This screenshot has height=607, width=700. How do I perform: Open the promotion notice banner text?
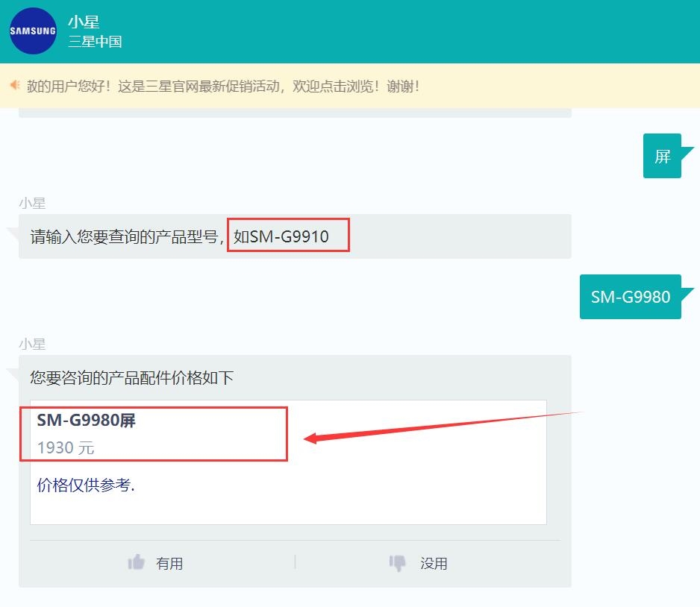pyautogui.click(x=223, y=86)
